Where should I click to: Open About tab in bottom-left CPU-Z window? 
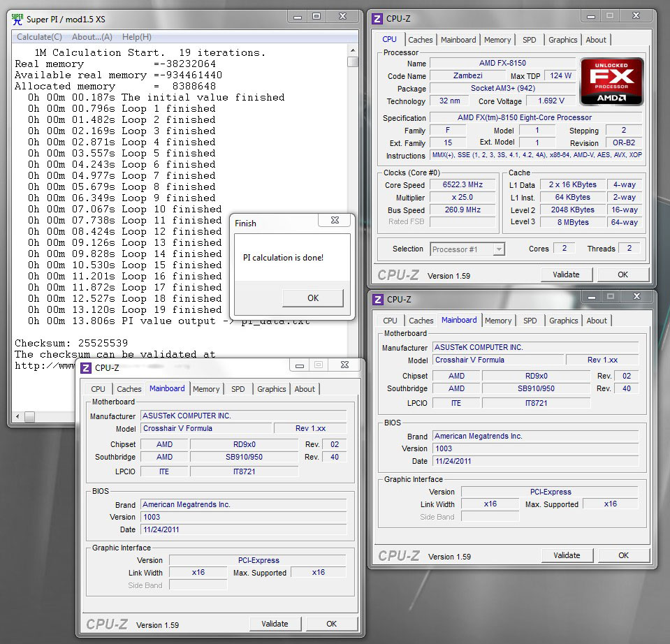tap(304, 389)
